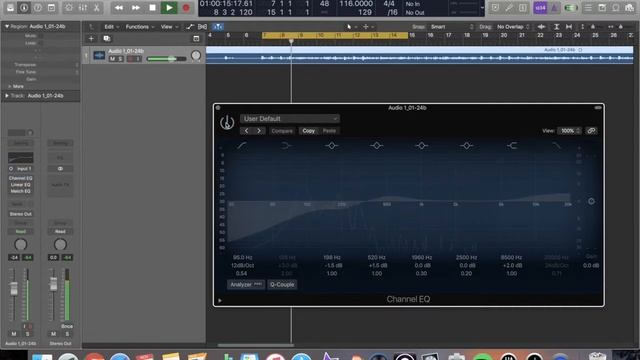The image size is (640, 360).
Task: Open the Note Pads button
Action: [602, 7]
